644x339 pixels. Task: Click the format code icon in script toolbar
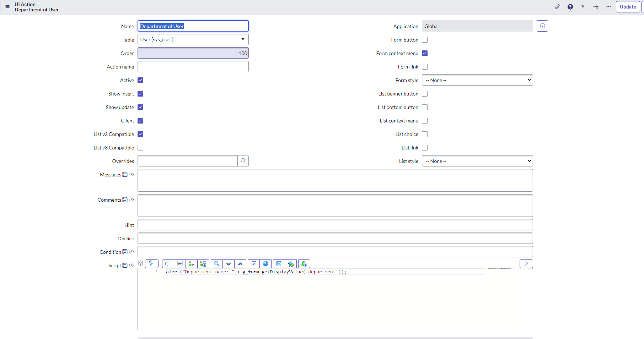coord(180,264)
